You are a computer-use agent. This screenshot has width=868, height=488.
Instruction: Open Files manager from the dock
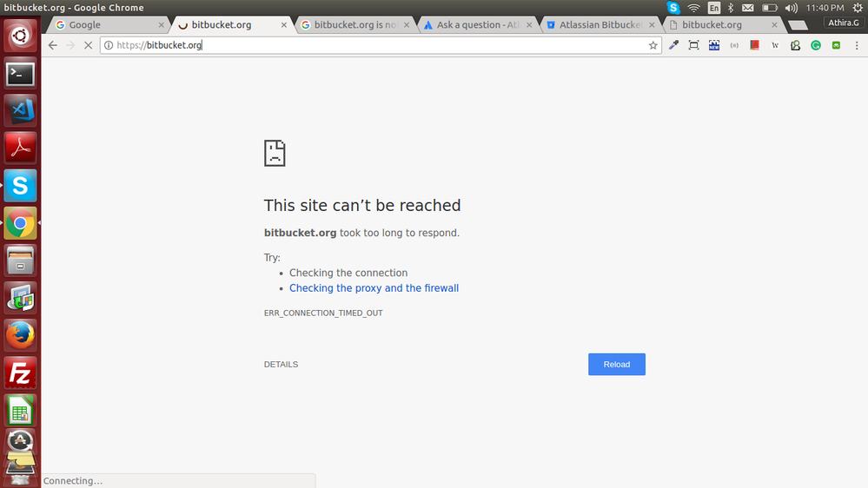click(x=20, y=260)
